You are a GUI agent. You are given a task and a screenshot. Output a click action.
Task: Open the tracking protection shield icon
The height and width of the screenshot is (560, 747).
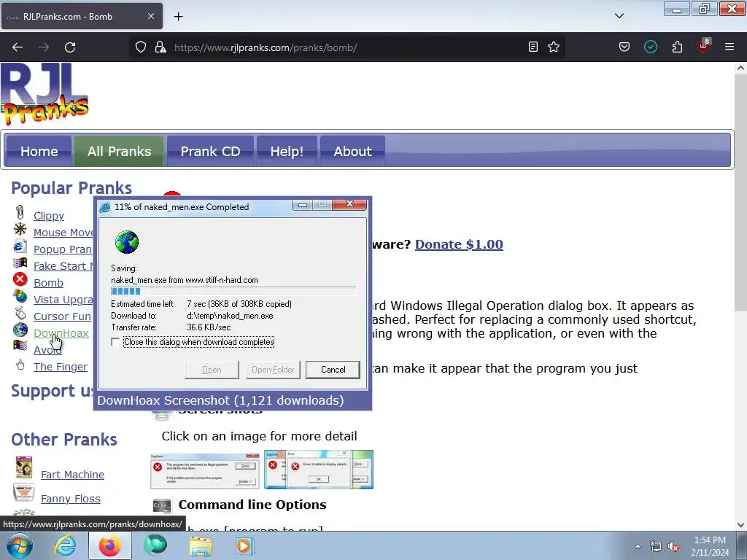[141, 47]
